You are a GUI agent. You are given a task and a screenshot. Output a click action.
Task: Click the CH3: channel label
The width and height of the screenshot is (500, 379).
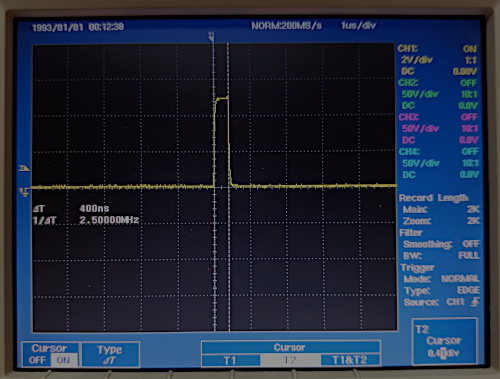[409, 117]
